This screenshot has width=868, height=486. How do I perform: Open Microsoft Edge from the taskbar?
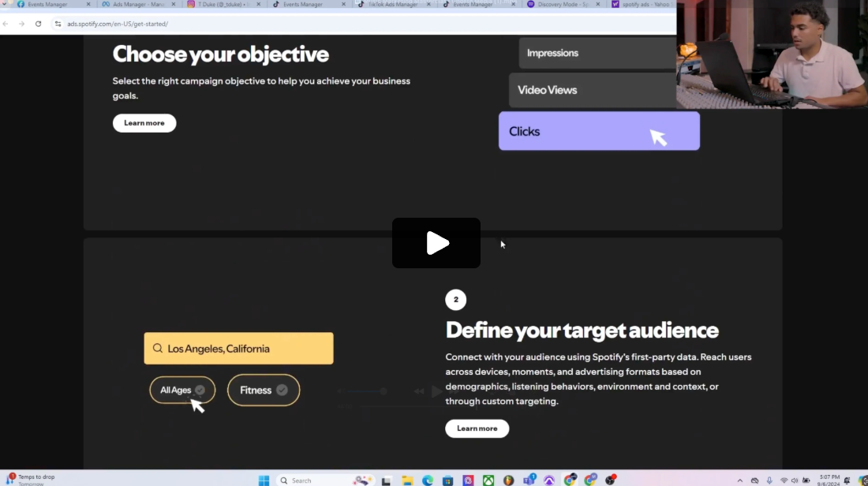(x=428, y=480)
